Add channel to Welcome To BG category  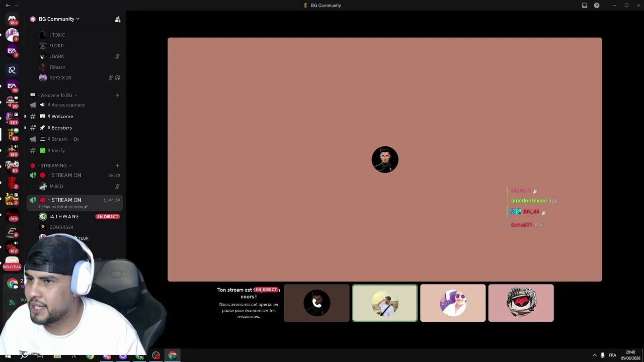click(x=117, y=95)
